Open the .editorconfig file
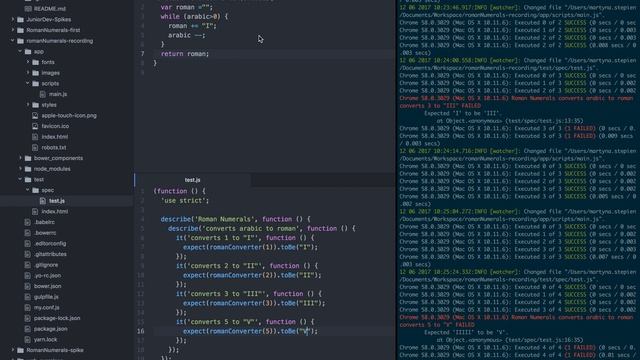The height and width of the screenshot is (360, 640). [50, 243]
